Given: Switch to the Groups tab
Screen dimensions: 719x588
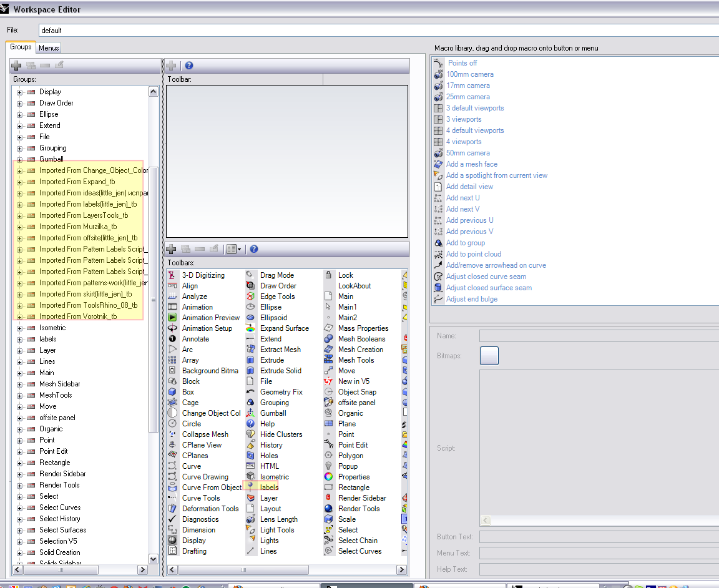Looking at the screenshot, I should 21,47.
